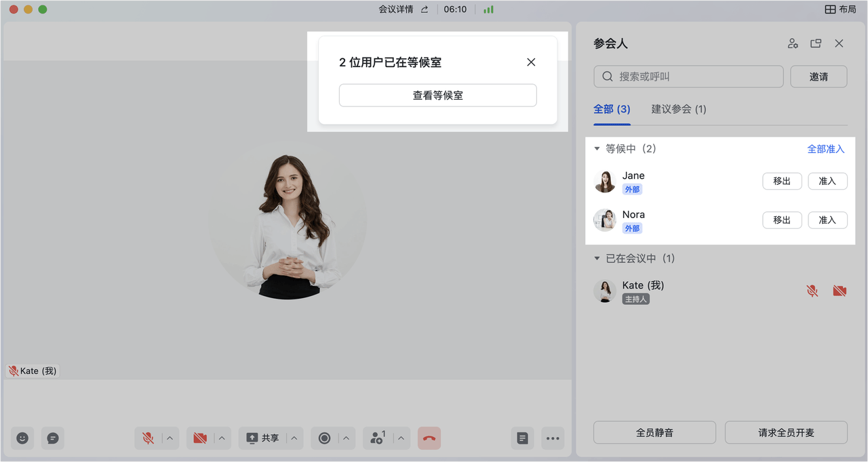This screenshot has height=462, width=868.
Task: Start screen sharing via 共享 icon
Action: click(264, 438)
